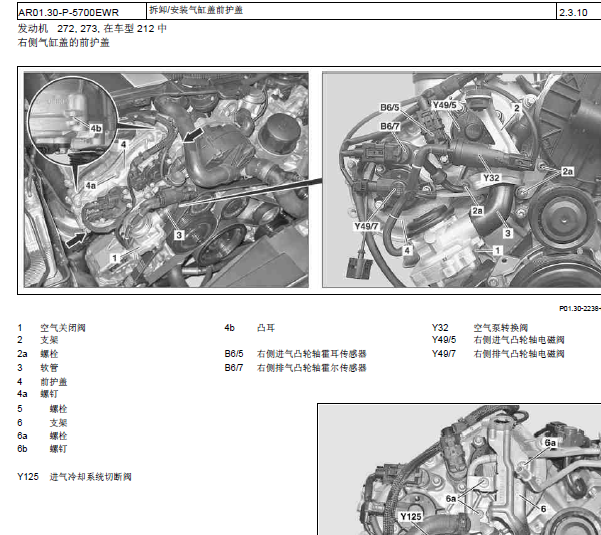
Task: Click legend entry B6/7 右侧排气凸轮轴霍尔传感器
Action: point(296,368)
